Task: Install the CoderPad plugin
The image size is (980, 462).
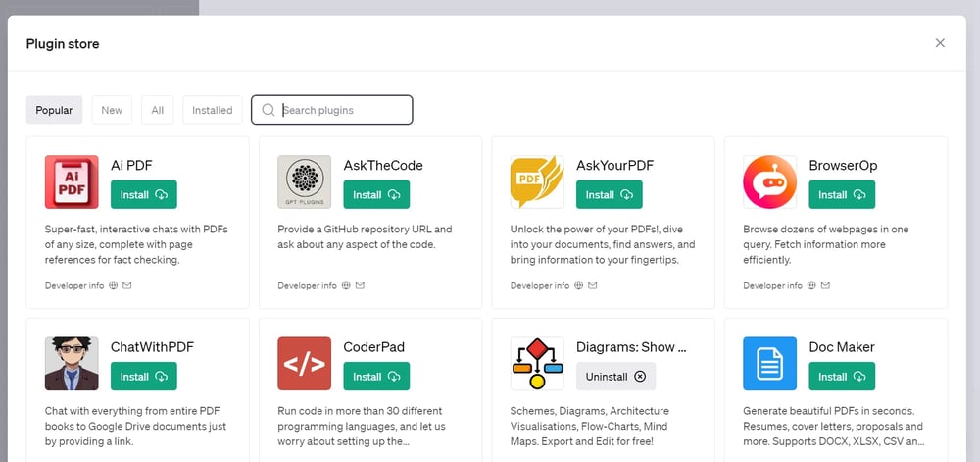Action: point(376,377)
